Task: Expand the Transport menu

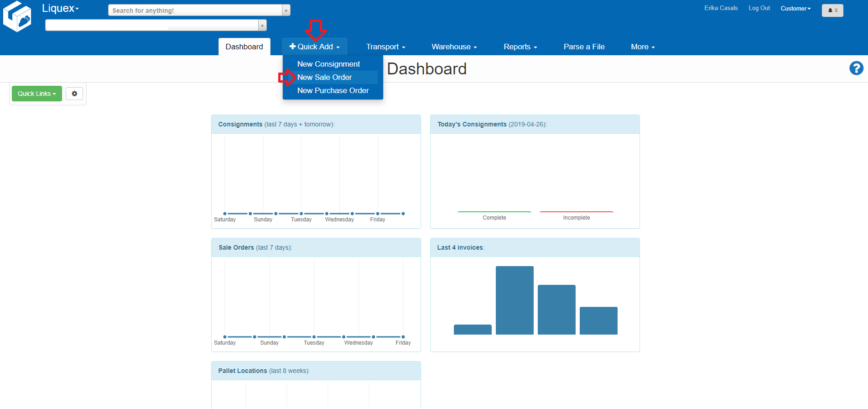Action: tap(385, 47)
